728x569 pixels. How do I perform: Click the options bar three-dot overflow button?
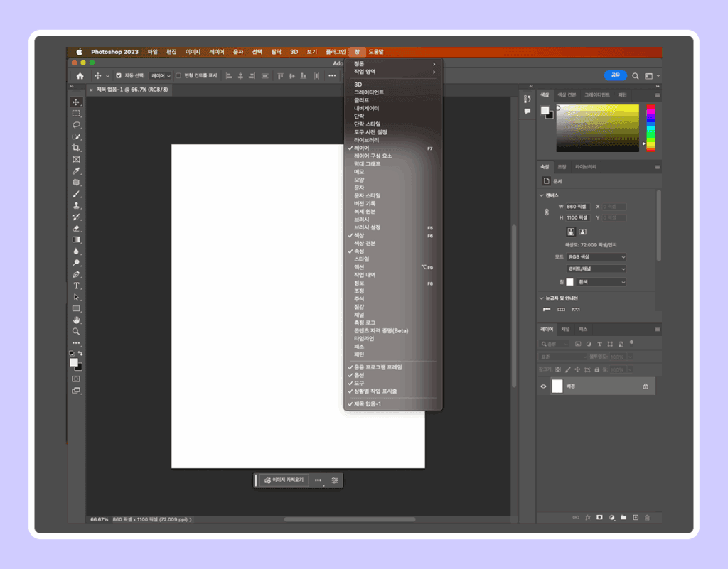point(332,75)
